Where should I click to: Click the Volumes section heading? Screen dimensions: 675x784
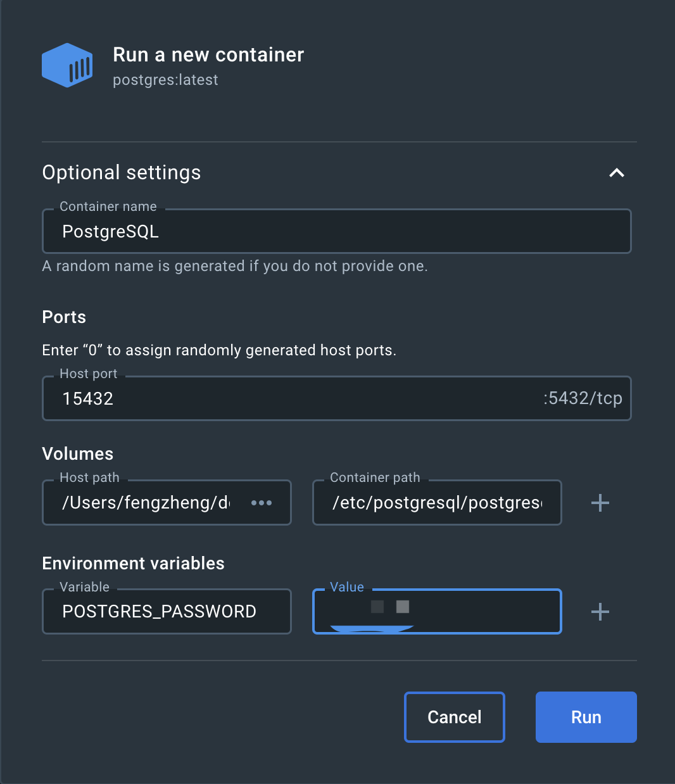click(78, 454)
